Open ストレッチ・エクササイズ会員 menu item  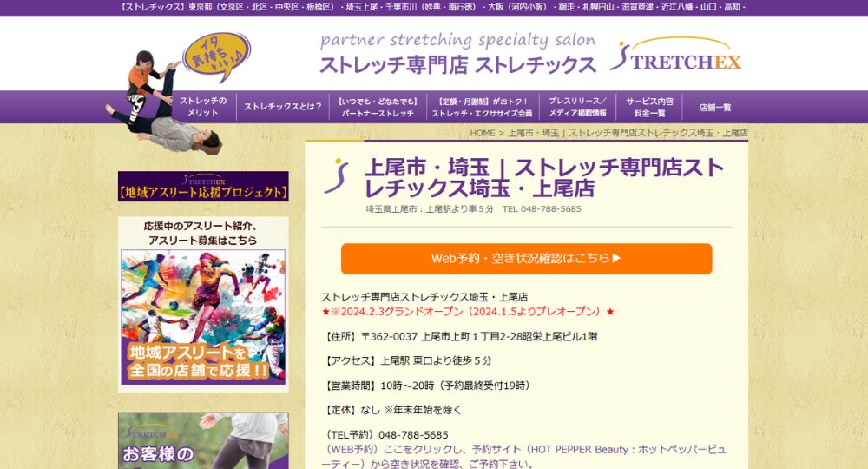pos(482,108)
